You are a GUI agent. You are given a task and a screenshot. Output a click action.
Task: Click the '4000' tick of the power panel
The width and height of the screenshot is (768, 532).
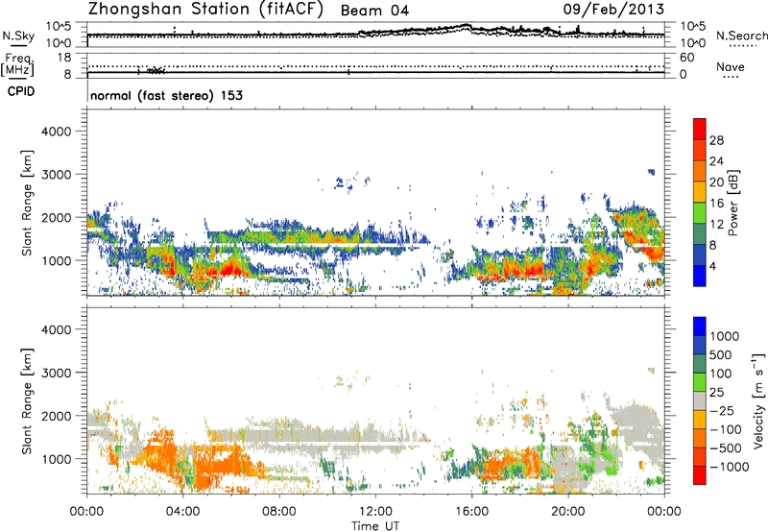click(x=57, y=132)
